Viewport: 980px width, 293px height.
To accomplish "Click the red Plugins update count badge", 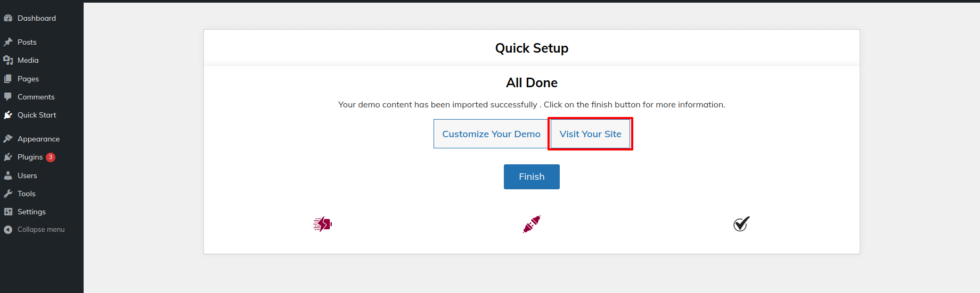I will pos(51,157).
